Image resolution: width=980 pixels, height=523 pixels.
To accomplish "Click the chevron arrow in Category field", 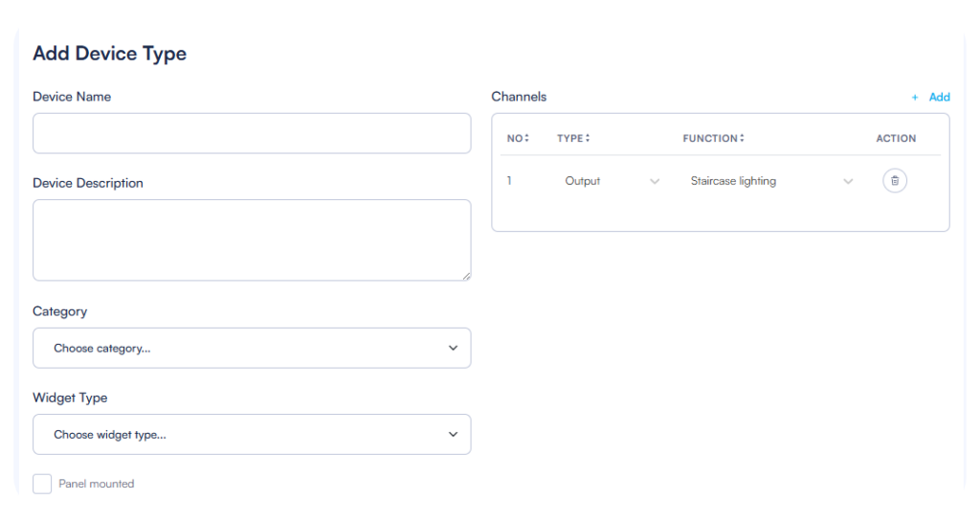I will (x=453, y=349).
